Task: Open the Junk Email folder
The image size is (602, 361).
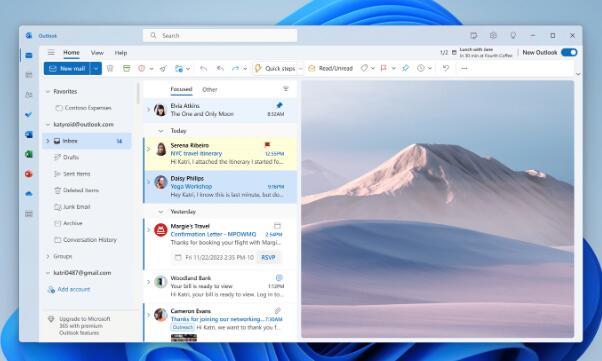Action: pyautogui.click(x=76, y=207)
